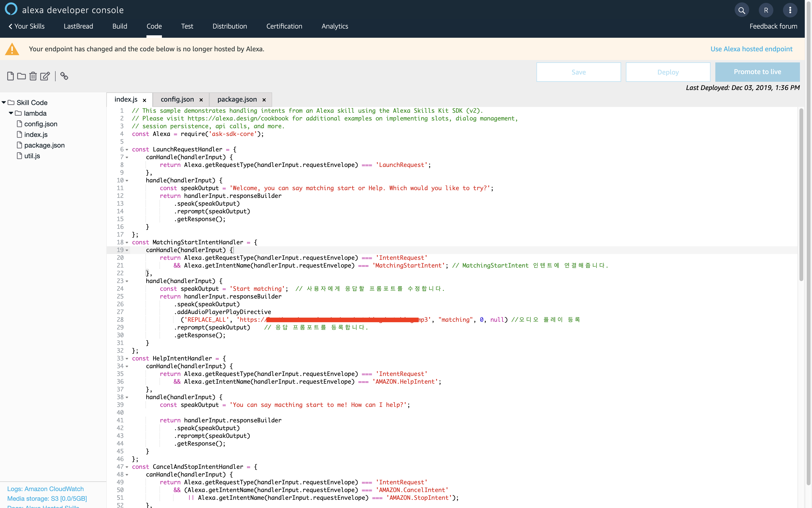This screenshot has width=812, height=508.
Task: Switch to the Test tab
Action: (187, 26)
